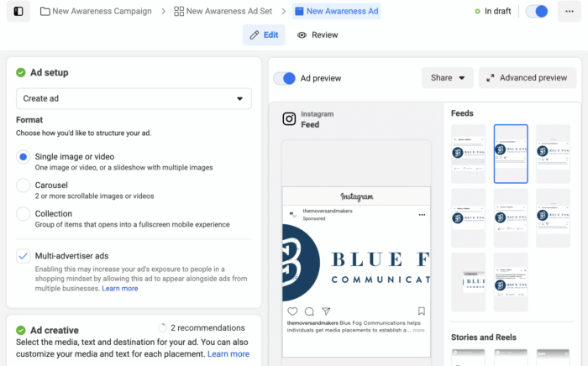Select the third Feeds thumbnail in top row
588x366 pixels.
553,154
